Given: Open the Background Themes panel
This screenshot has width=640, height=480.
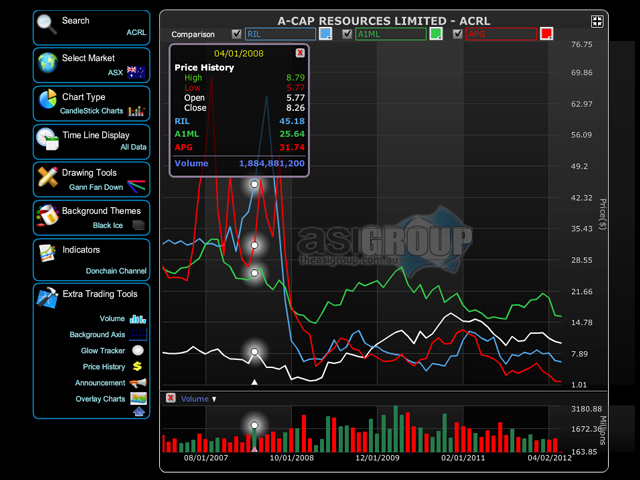Looking at the screenshot, I should pos(91,218).
